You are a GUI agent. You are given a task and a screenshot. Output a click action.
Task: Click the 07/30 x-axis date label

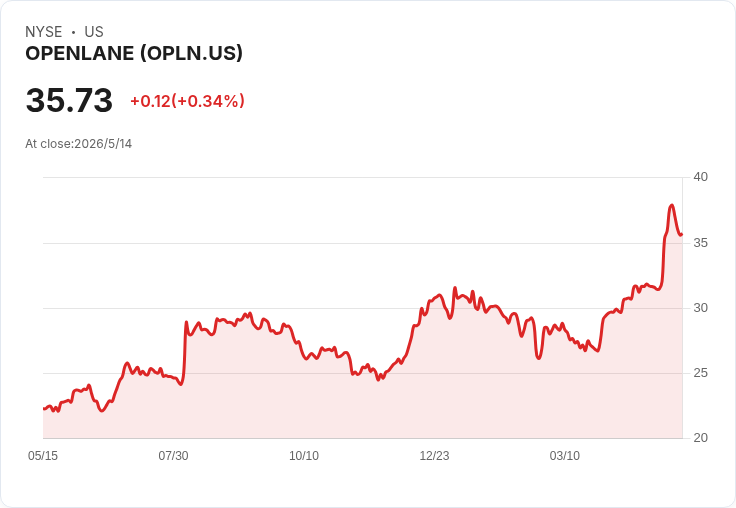coord(173,455)
